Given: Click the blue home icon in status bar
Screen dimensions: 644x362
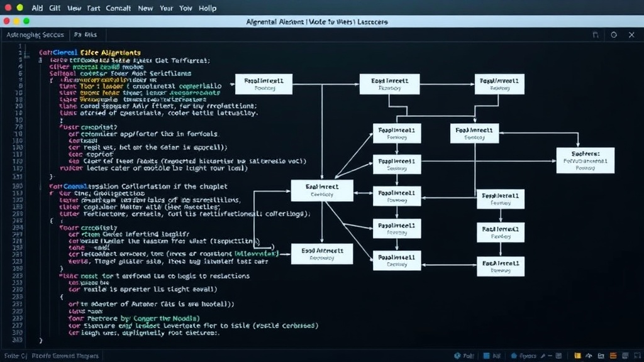Looking at the screenshot, I should (x=513, y=356).
